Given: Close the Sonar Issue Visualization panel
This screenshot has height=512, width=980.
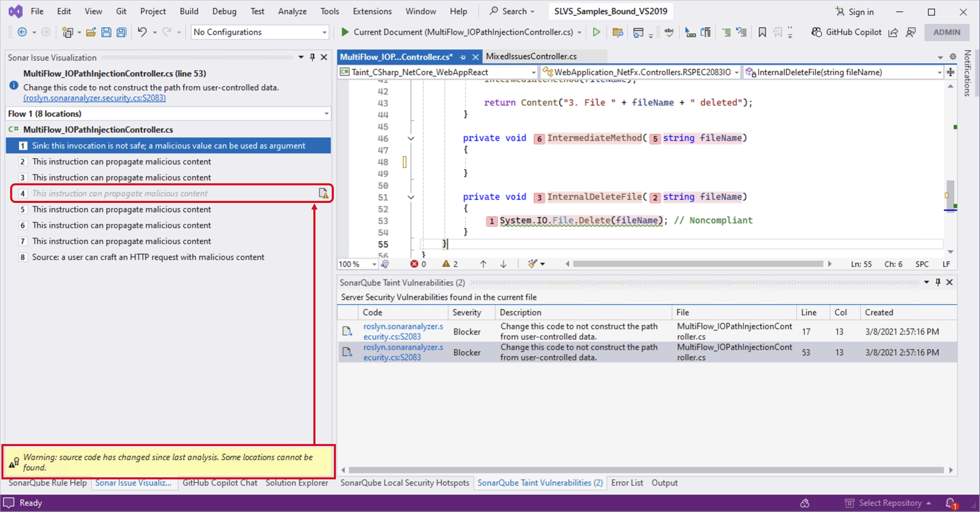Looking at the screenshot, I should point(324,58).
